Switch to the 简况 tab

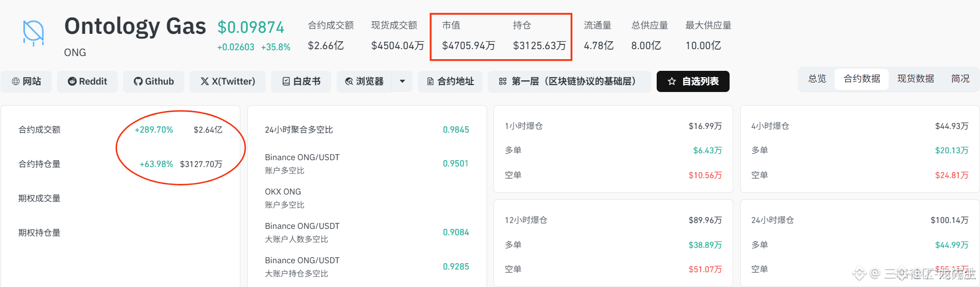pos(960,79)
